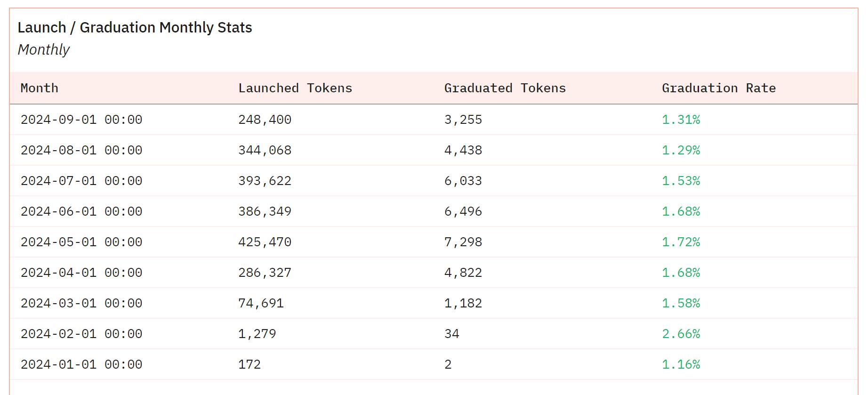Screen dimensions: 868x395
Task: Select month cell 2024-05-01 00:00
Action: 81,242
